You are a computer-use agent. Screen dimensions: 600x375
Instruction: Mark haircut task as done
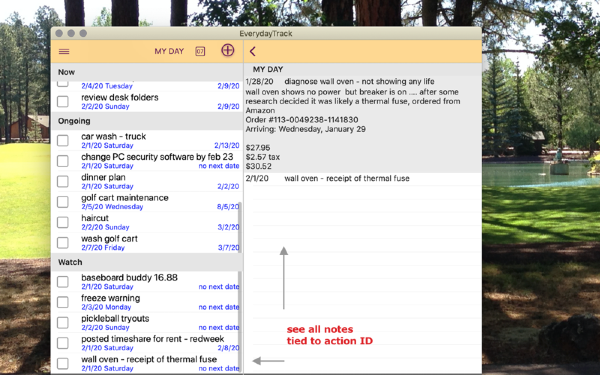click(x=63, y=222)
